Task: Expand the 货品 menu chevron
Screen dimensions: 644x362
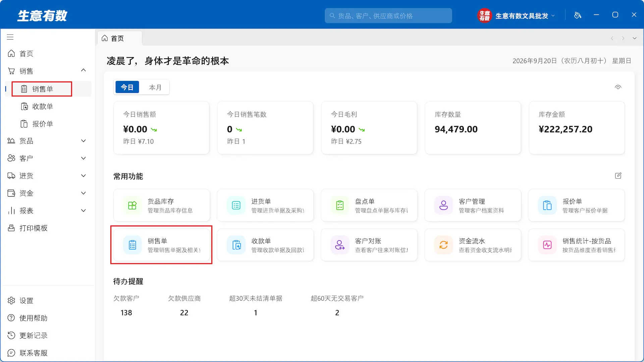Action: tap(84, 141)
